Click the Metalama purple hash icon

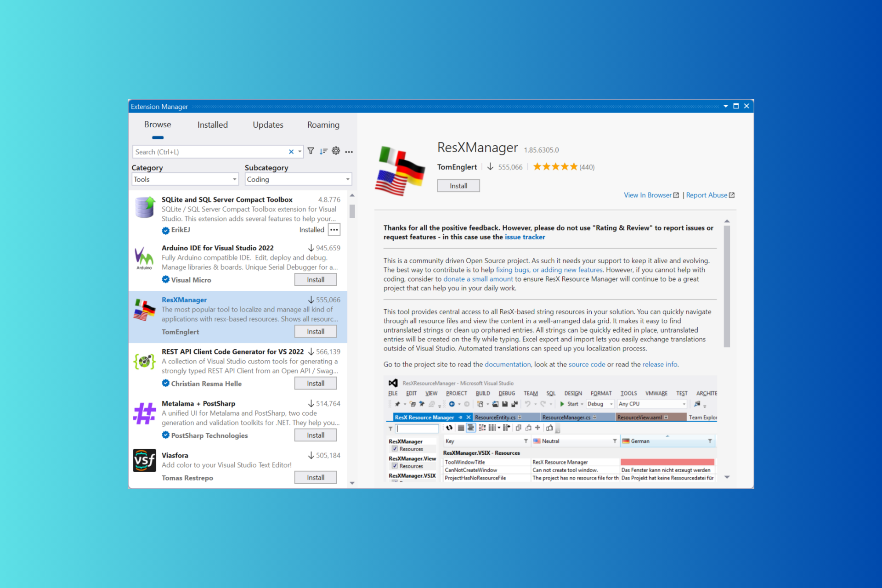coord(144,413)
